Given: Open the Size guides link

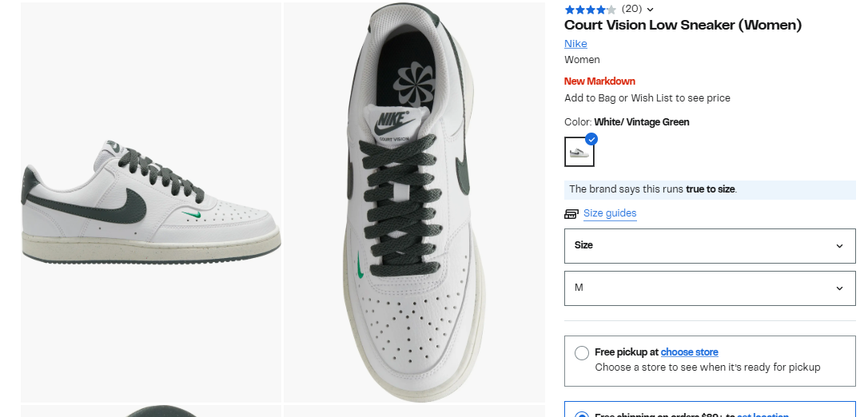Looking at the screenshot, I should tap(610, 213).
